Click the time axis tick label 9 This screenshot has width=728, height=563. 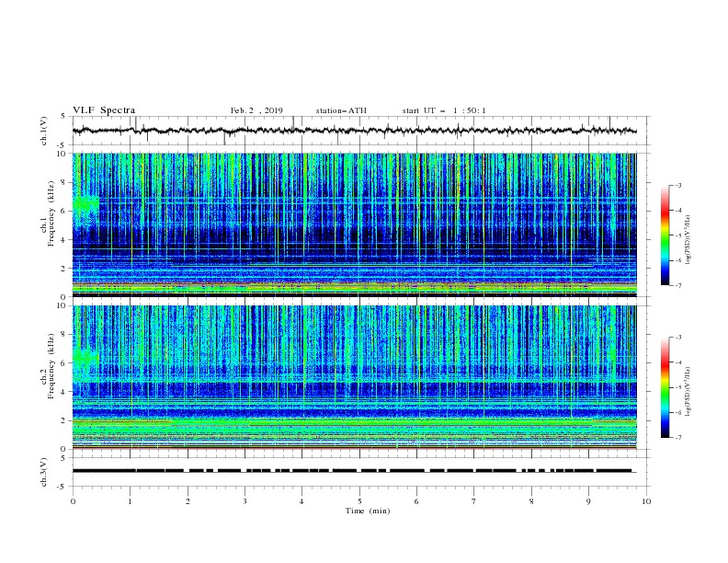pyautogui.click(x=588, y=501)
